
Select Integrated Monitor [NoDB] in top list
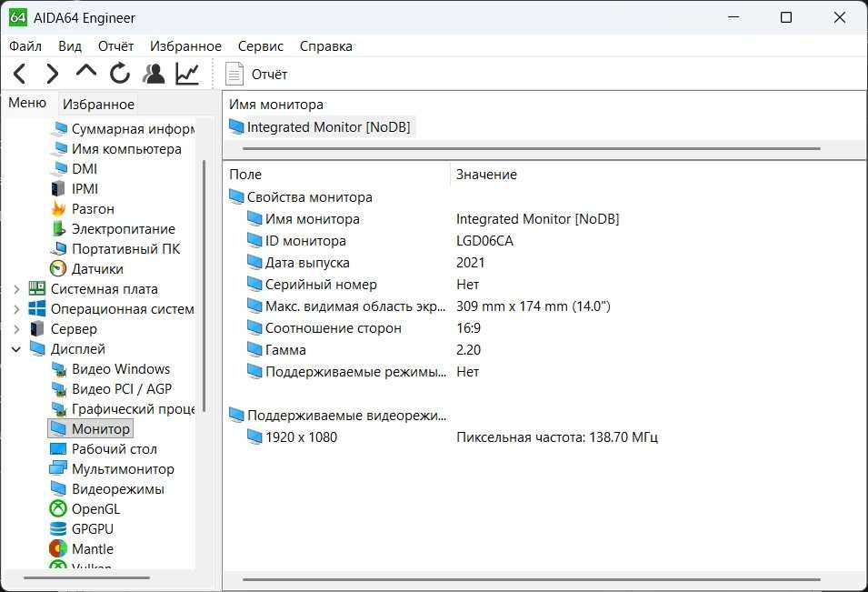tap(321, 126)
